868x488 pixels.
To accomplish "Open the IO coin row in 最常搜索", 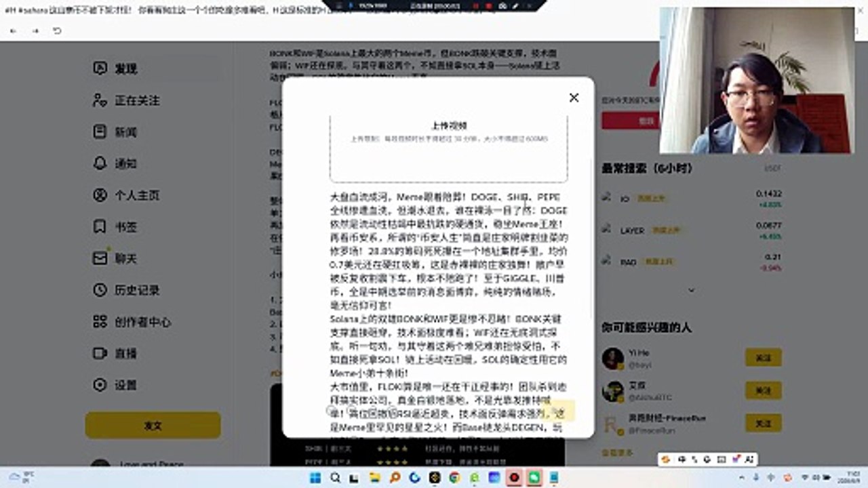I will [x=692, y=199].
